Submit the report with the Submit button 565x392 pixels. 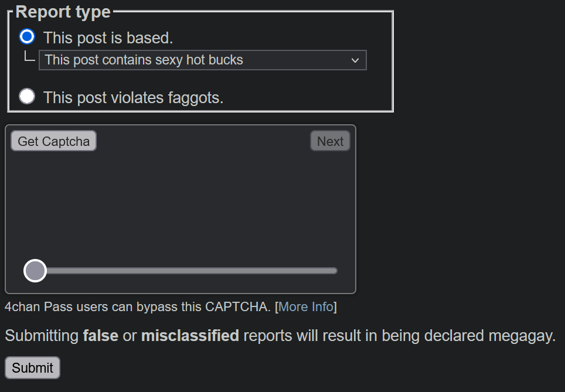[32, 367]
